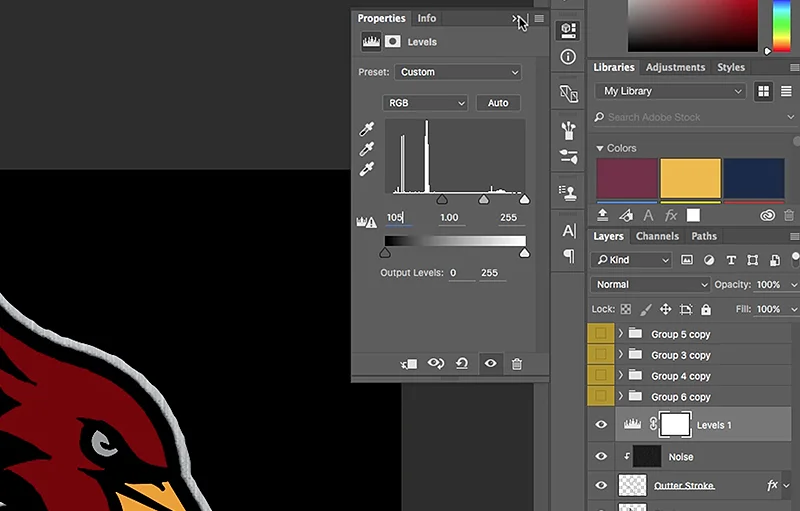
Task: Collapse the Colors section in Libraries
Action: point(599,148)
